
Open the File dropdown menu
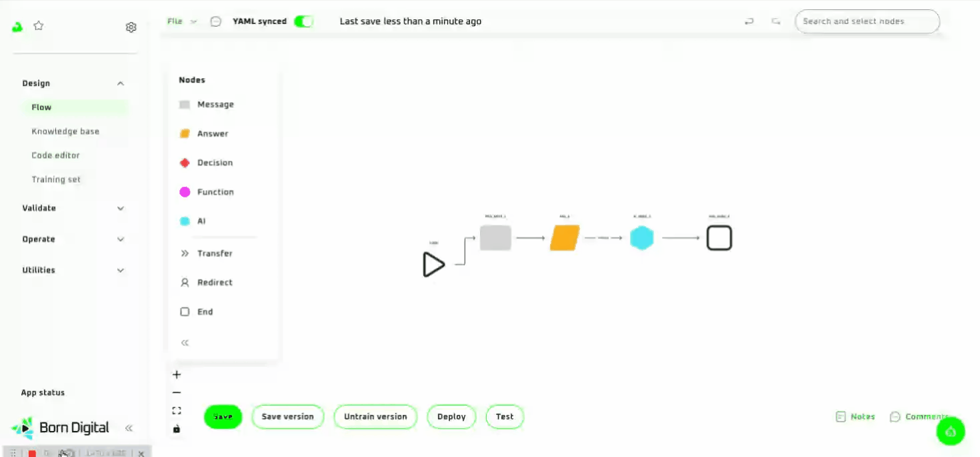pos(181,21)
